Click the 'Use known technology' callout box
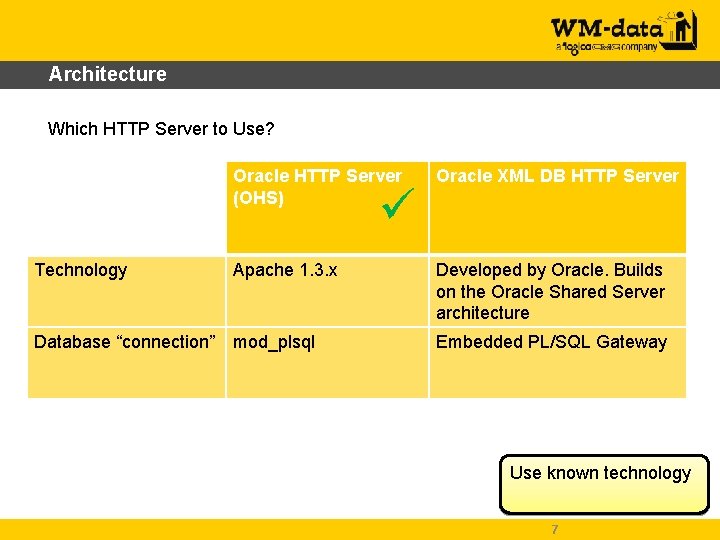This screenshot has width=720, height=540. tap(604, 484)
